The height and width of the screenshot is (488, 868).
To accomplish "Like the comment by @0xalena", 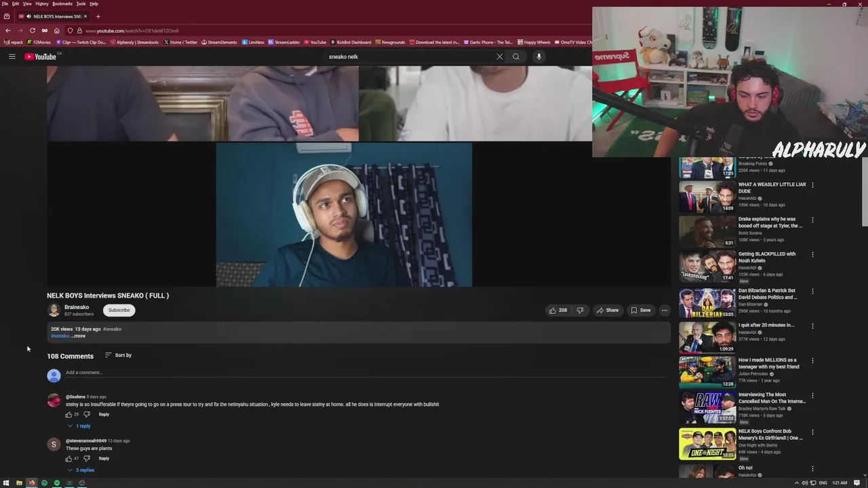I will [68, 414].
